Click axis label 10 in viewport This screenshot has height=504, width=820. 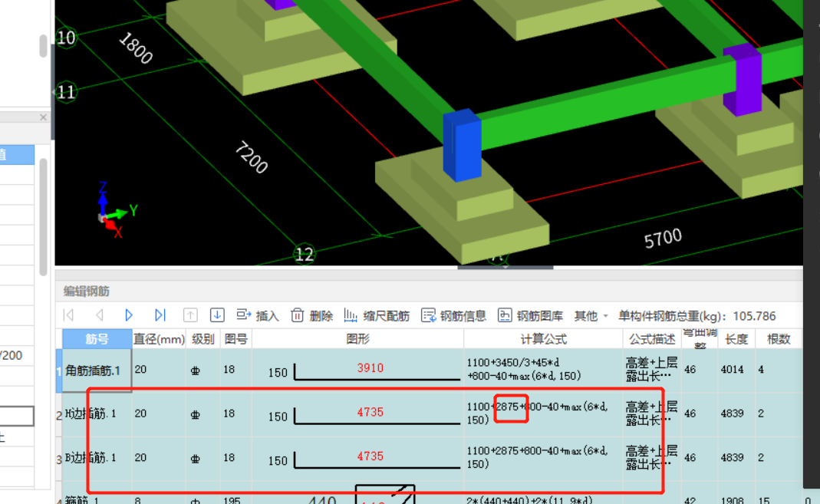coord(66,38)
